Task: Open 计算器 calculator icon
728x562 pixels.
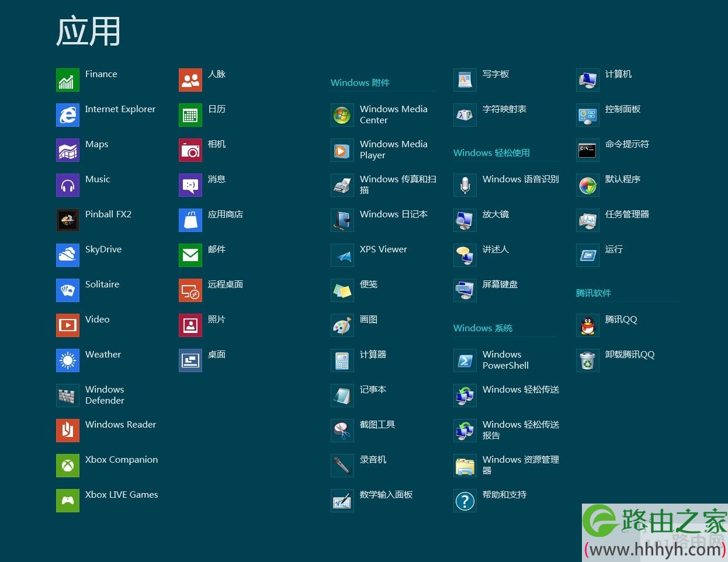Action: coord(342,360)
